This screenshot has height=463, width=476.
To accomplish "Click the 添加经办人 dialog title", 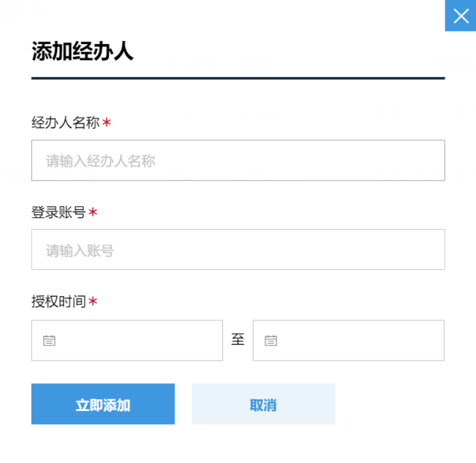I will pyautogui.click(x=82, y=52).
